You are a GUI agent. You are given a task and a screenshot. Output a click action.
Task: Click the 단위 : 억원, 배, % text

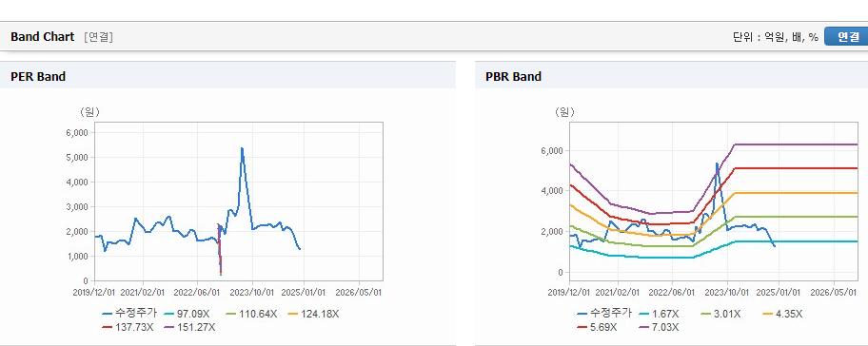pyautogui.click(x=775, y=37)
